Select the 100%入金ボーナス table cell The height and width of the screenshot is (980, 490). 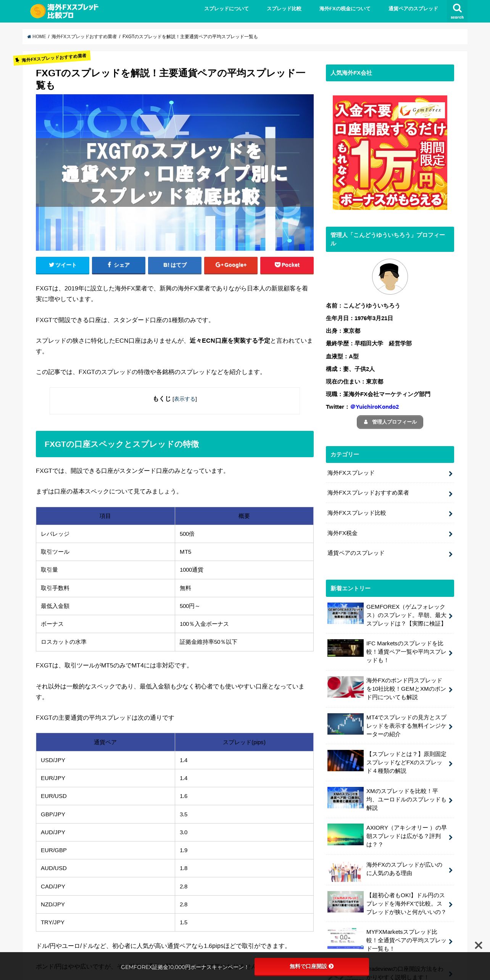244,624
